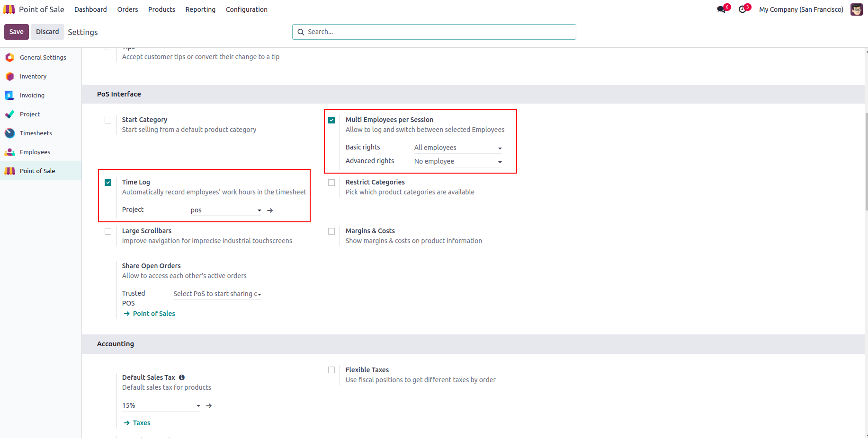Open the chat messages notification icon

[721, 9]
